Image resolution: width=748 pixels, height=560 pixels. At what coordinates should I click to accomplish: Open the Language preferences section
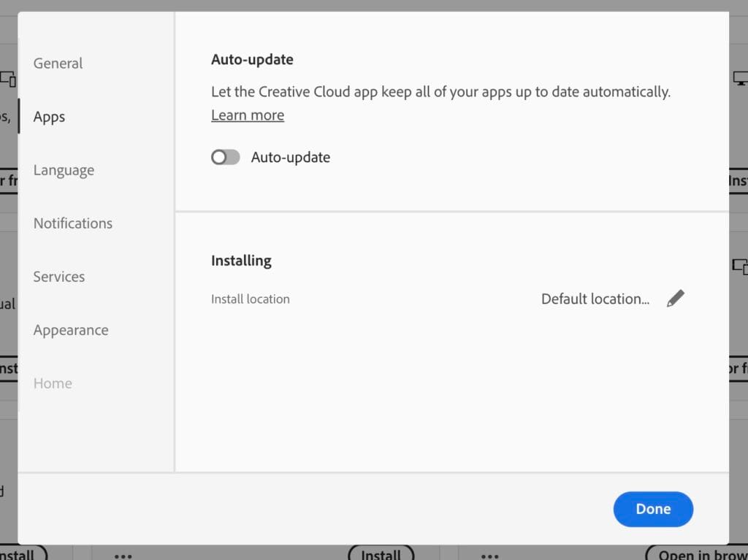[x=64, y=169]
